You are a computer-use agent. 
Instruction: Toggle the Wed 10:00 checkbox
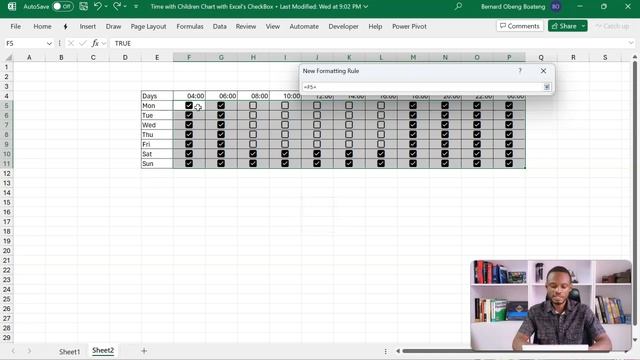[x=285, y=125]
